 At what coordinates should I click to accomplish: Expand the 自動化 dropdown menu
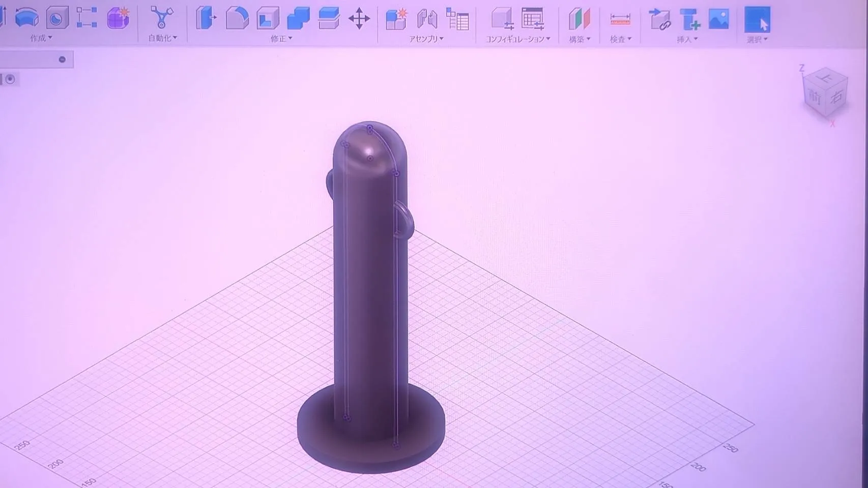[x=162, y=38]
